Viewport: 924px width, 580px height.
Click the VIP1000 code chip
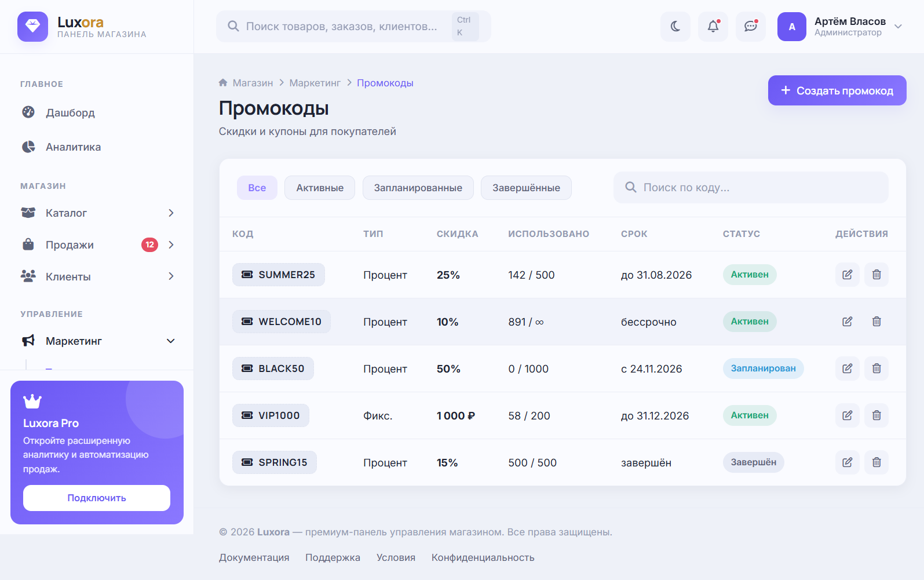(271, 415)
